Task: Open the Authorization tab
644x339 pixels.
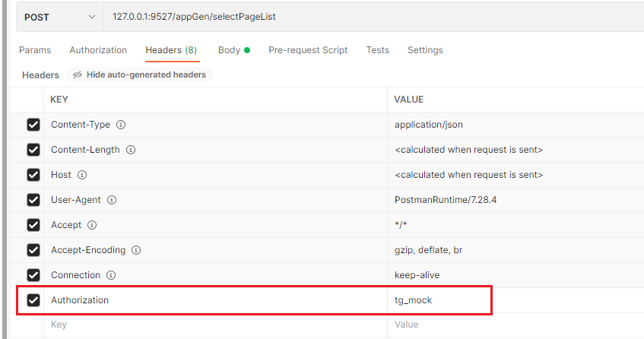Action: 98,50
